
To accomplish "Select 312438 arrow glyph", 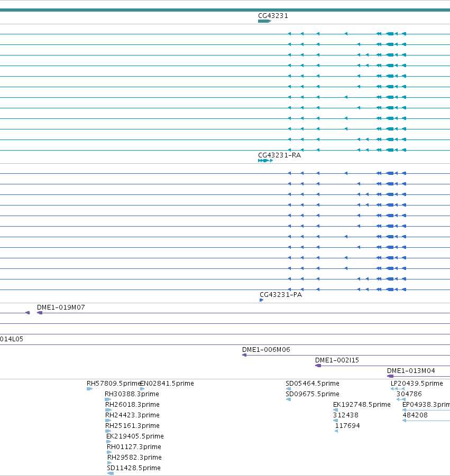I will 335,421.
